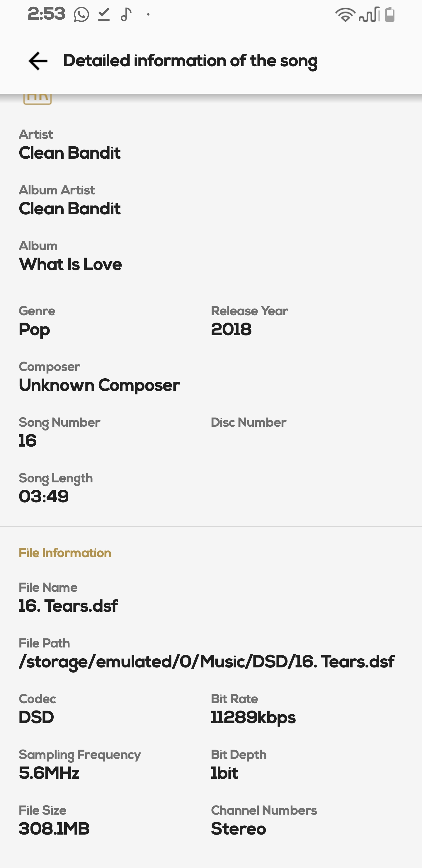Image resolution: width=422 pixels, height=868 pixels.
Task: Tap the "Detailed information of the song" title
Action: pos(190,61)
